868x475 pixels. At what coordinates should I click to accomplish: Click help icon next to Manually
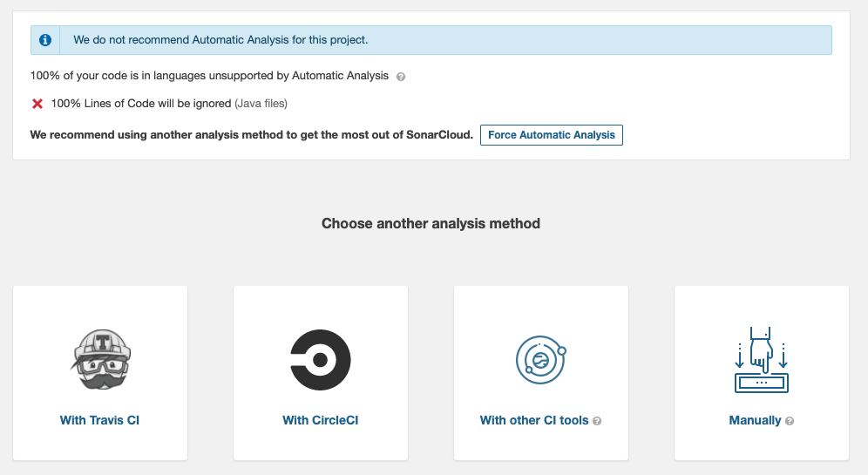click(x=790, y=421)
